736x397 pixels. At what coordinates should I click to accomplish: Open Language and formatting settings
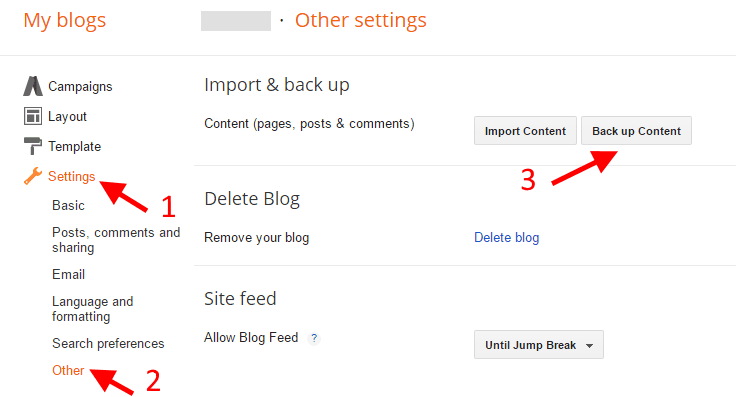point(92,309)
